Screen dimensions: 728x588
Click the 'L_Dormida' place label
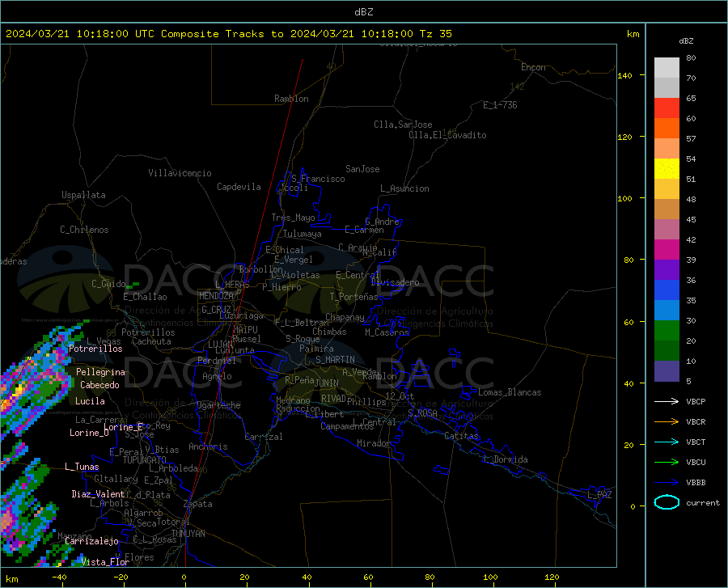coord(506,460)
